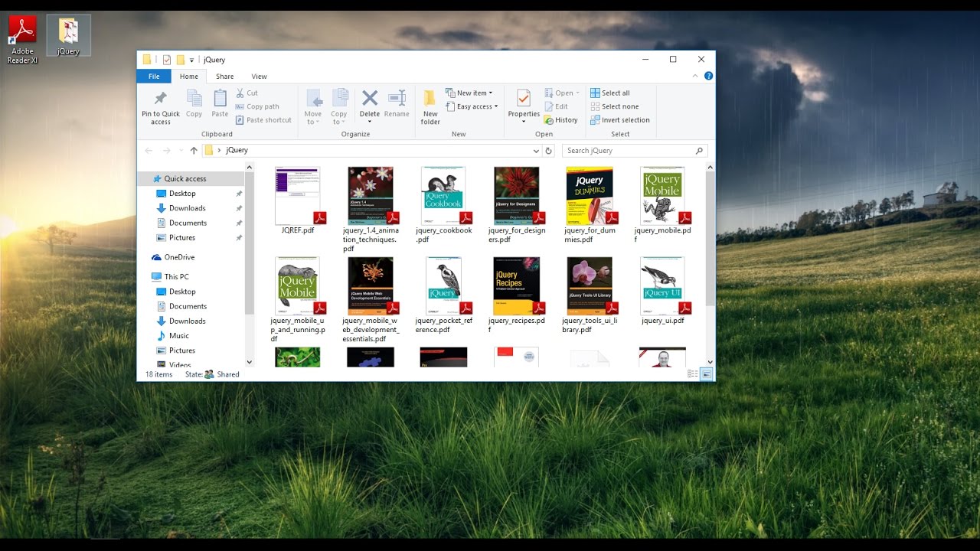Image resolution: width=980 pixels, height=551 pixels.
Task: Click the search magnifier icon
Action: (x=699, y=151)
